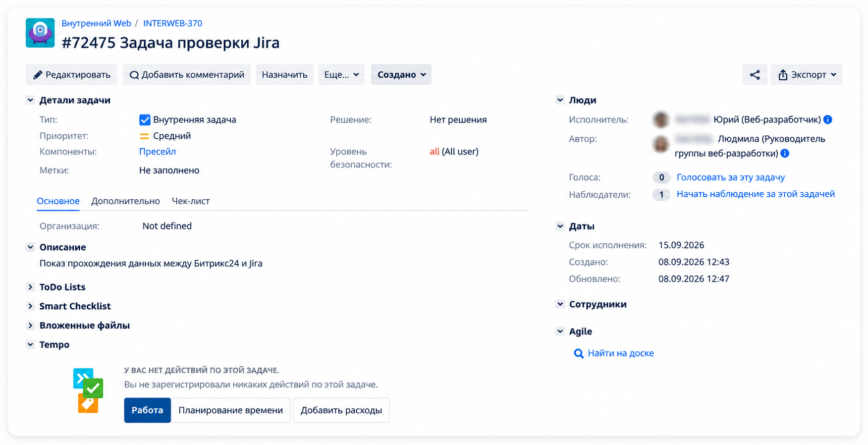Click the watchers count badge 1

point(661,195)
